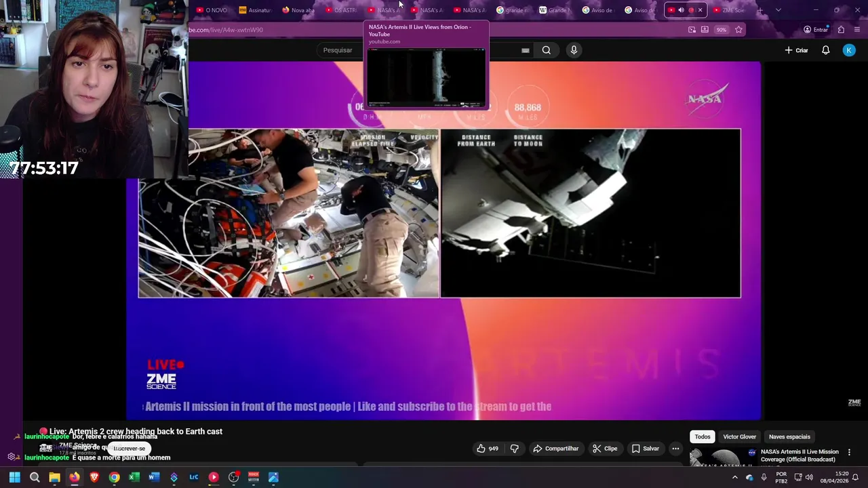Image resolution: width=868 pixels, height=488 pixels.
Task: Open NASA's Artemis II Live Mission Coverage title link
Action: pyautogui.click(x=800, y=455)
